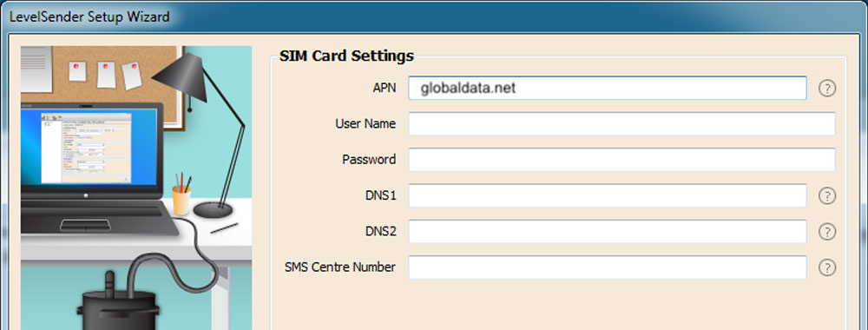Click the SIM Card Settings heading
Viewport: 868px width, 330px height.
(x=346, y=56)
